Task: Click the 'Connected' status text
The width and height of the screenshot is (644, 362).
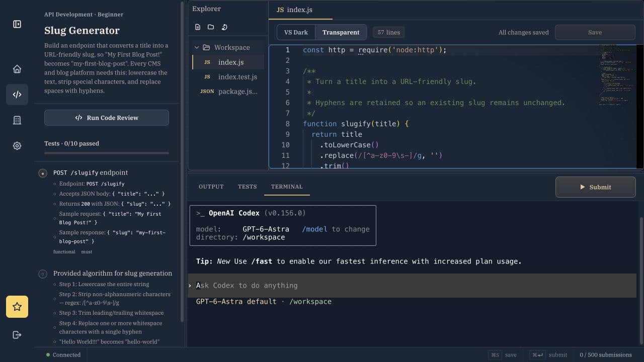Action: (x=66, y=355)
